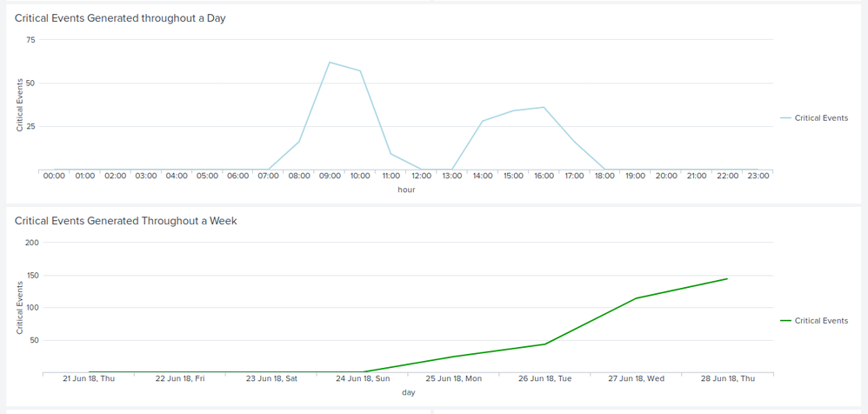
Task: Toggle light blue Critical Events legend in day chart
Action: tap(814, 118)
